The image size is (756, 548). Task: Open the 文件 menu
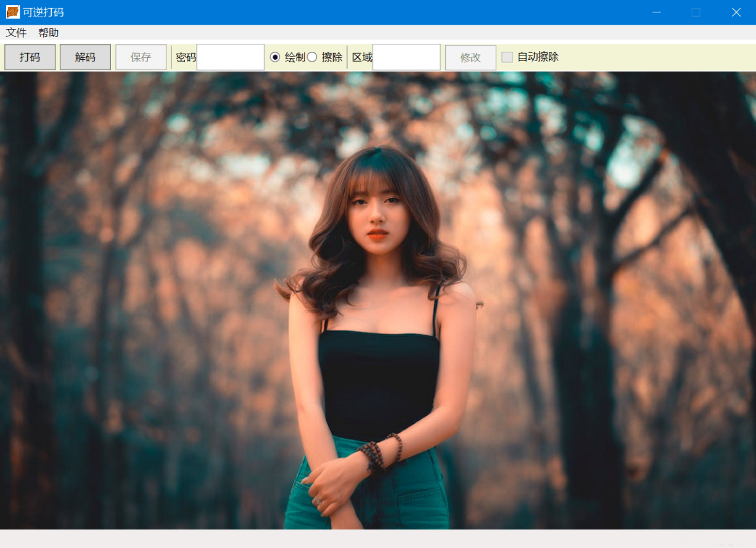[x=17, y=33]
